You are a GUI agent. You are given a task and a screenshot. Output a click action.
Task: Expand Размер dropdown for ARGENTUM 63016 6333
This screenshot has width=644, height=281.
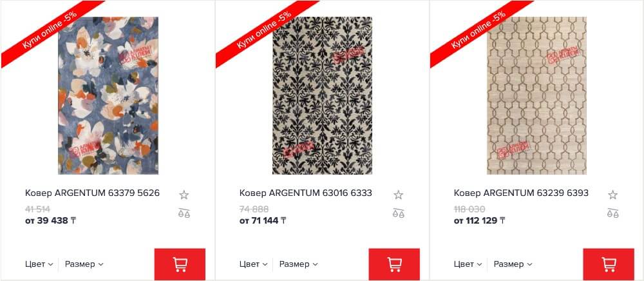(299, 264)
